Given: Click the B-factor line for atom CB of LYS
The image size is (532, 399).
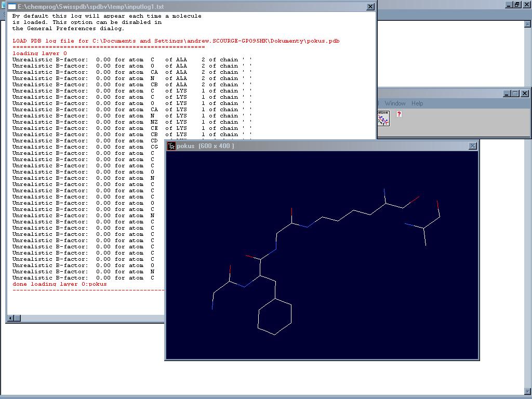Looking at the screenshot, I should click(x=132, y=135).
